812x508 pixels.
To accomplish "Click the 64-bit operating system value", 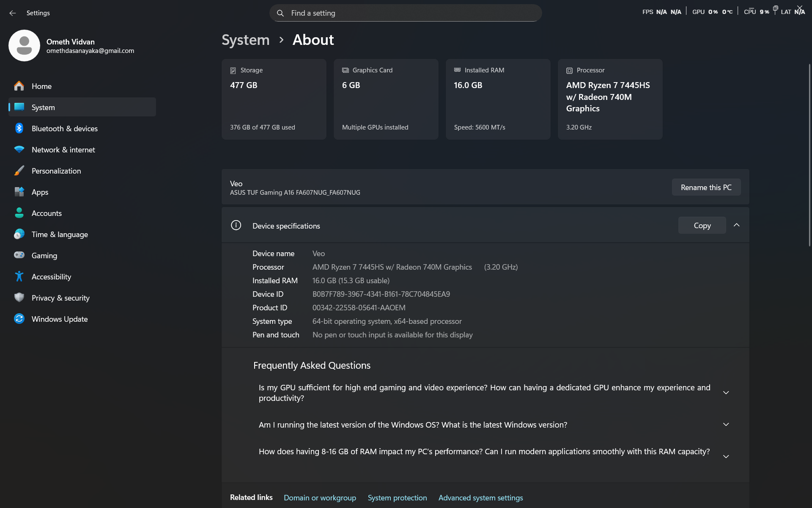I will pyautogui.click(x=387, y=321).
